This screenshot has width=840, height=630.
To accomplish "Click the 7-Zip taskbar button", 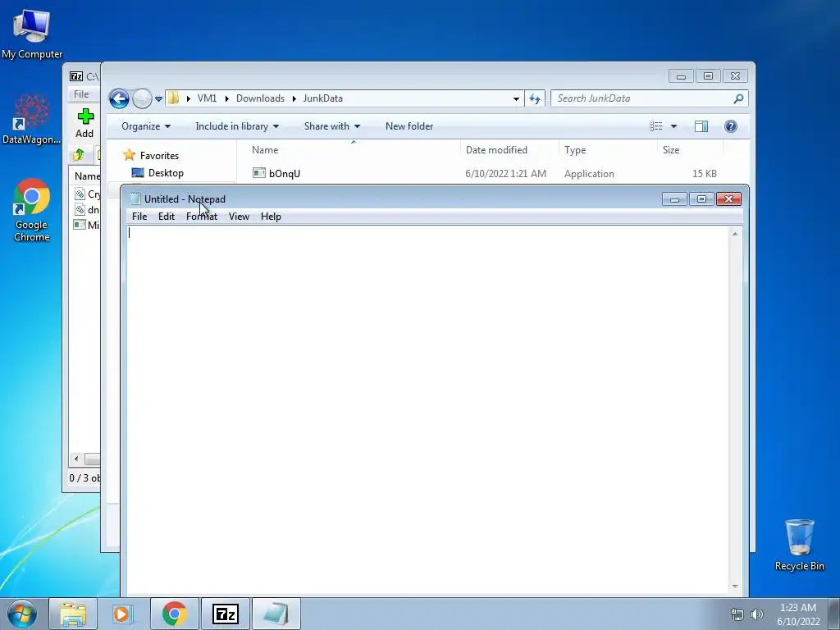I will 225,614.
